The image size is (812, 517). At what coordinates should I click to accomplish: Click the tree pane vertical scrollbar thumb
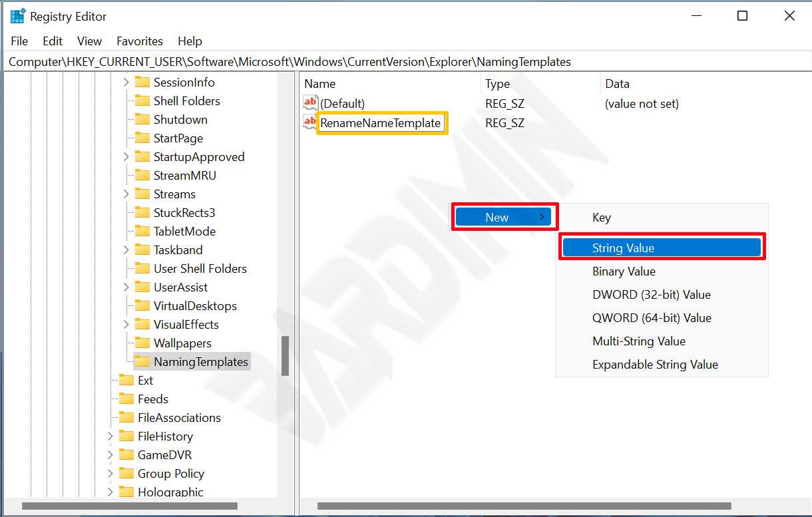[x=285, y=355]
